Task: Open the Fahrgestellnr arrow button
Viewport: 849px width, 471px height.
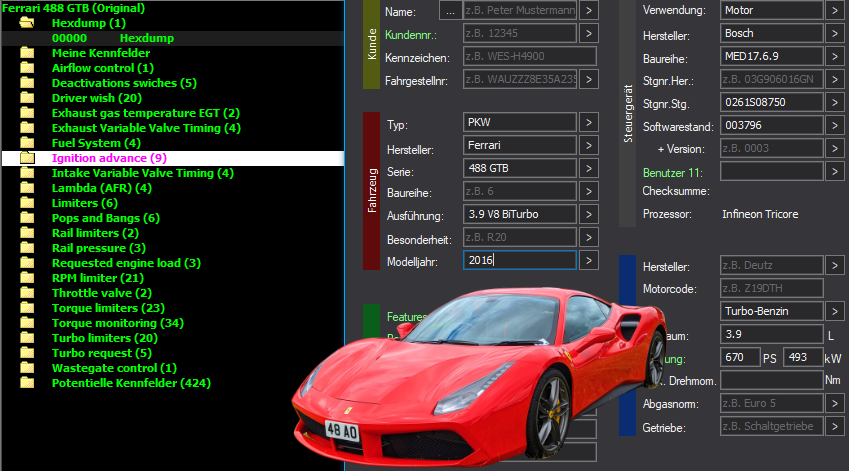Action: coord(589,80)
